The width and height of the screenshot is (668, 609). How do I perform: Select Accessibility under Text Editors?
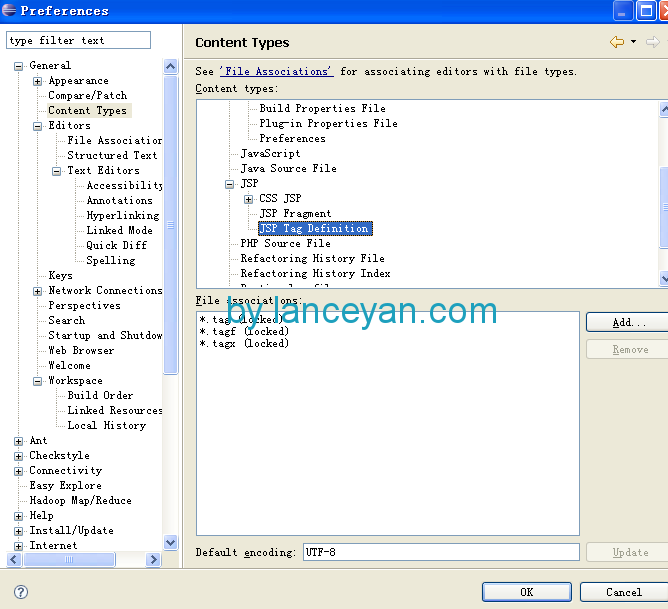(x=124, y=186)
